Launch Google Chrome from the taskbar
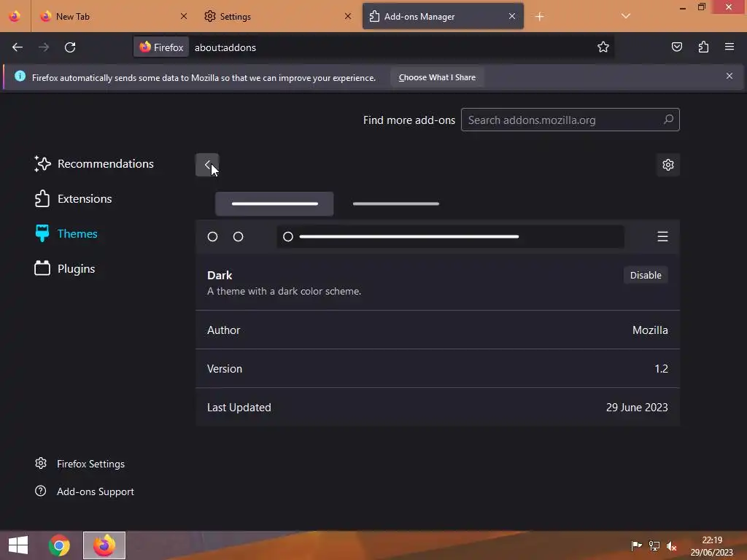 pyautogui.click(x=59, y=545)
